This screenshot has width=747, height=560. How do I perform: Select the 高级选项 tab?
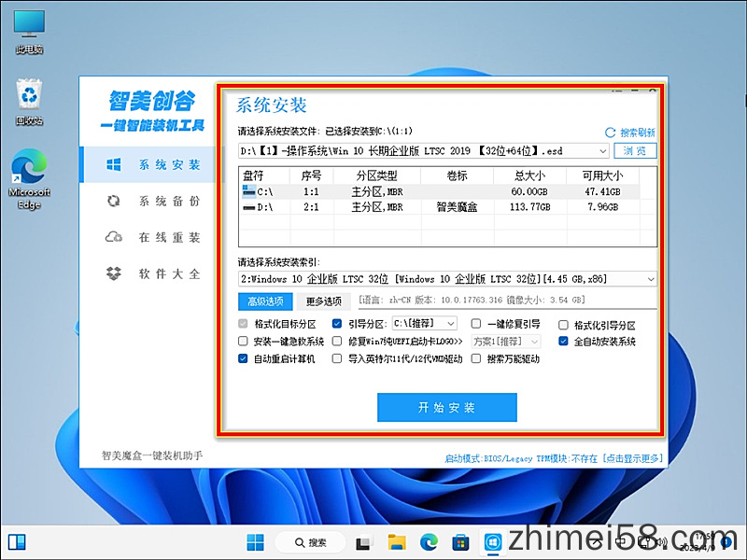[x=265, y=301]
